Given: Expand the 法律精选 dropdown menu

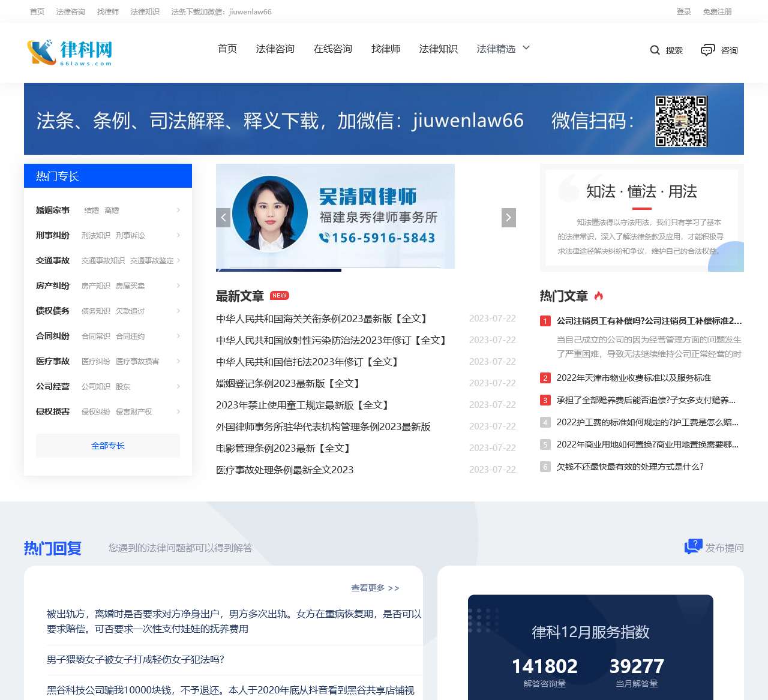Looking at the screenshot, I should (502, 49).
